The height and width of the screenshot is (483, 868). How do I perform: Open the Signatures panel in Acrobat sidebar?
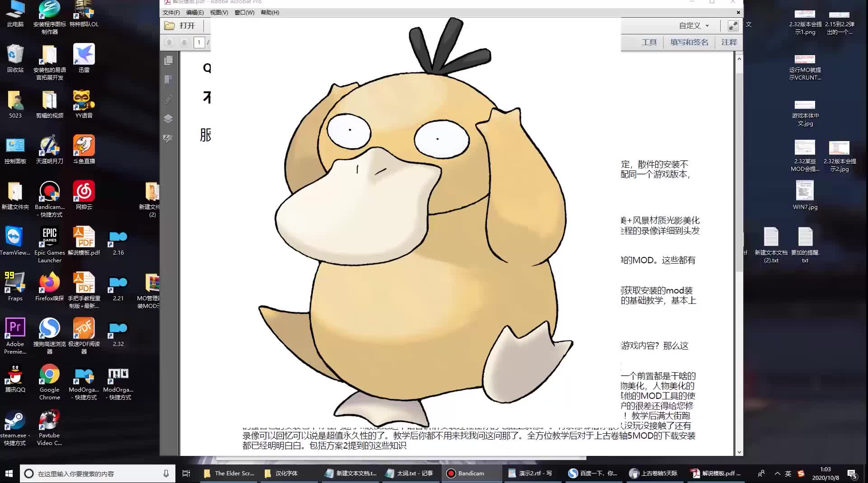[168, 138]
